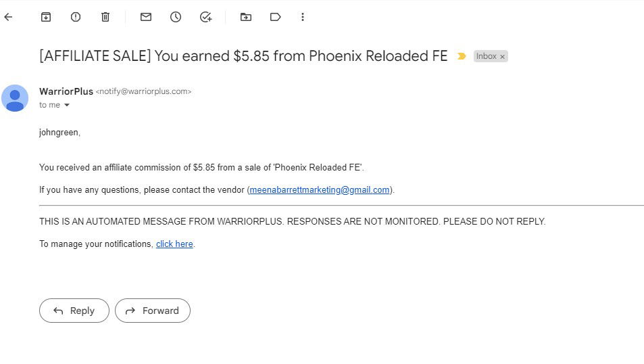The width and height of the screenshot is (644, 364).
Task: Click the Forward button
Action: click(153, 311)
